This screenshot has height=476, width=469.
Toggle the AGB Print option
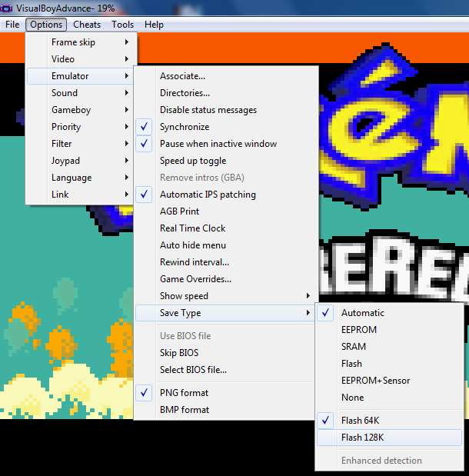(x=225, y=211)
